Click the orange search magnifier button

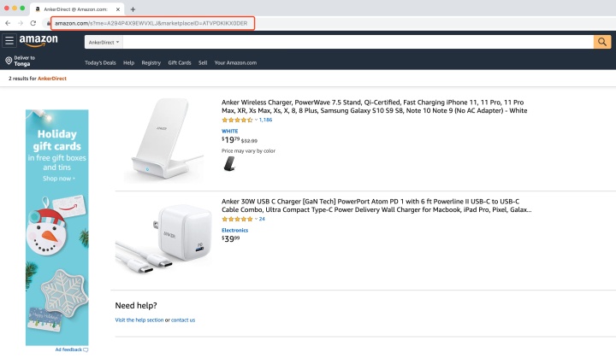[601, 42]
